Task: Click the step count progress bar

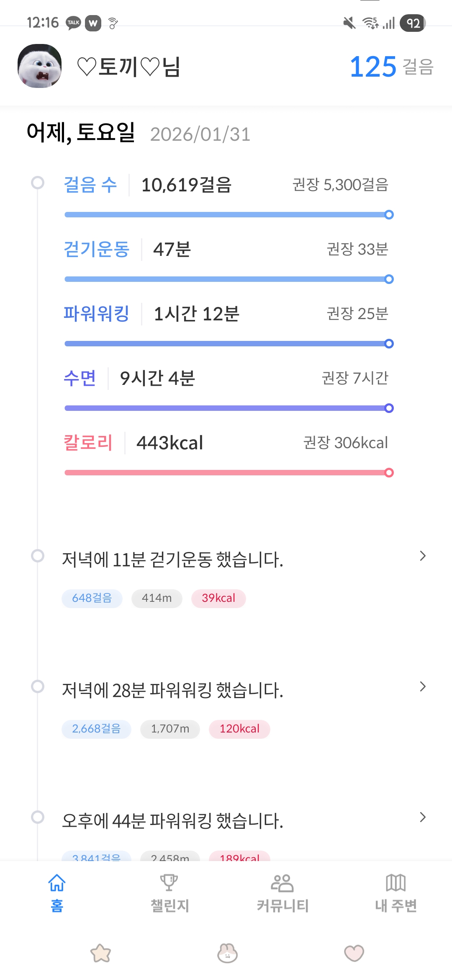Action: point(229,215)
